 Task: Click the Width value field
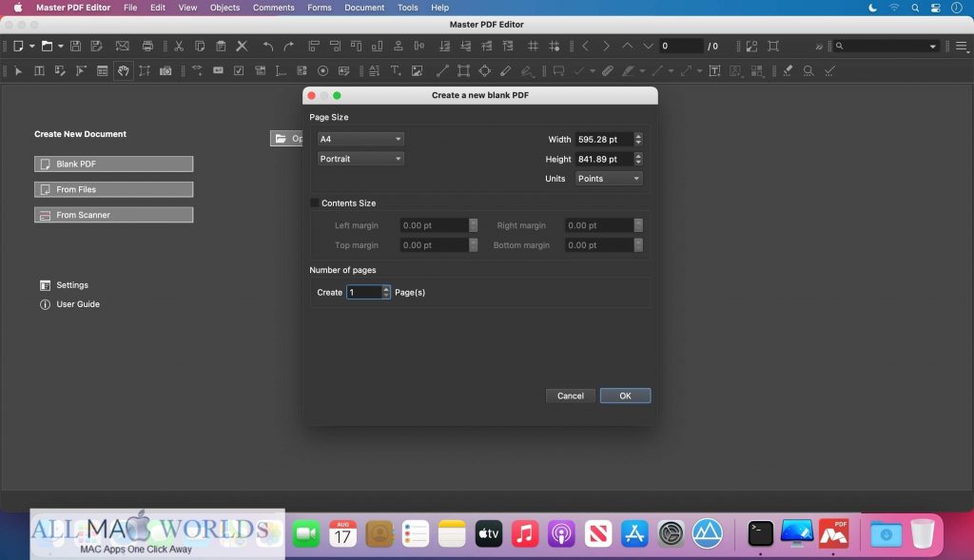604,140
